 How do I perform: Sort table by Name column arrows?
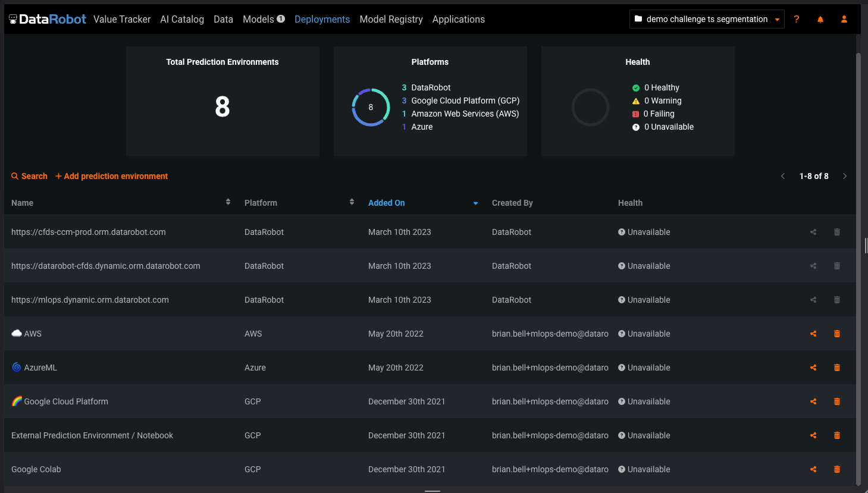click(228, 202)
